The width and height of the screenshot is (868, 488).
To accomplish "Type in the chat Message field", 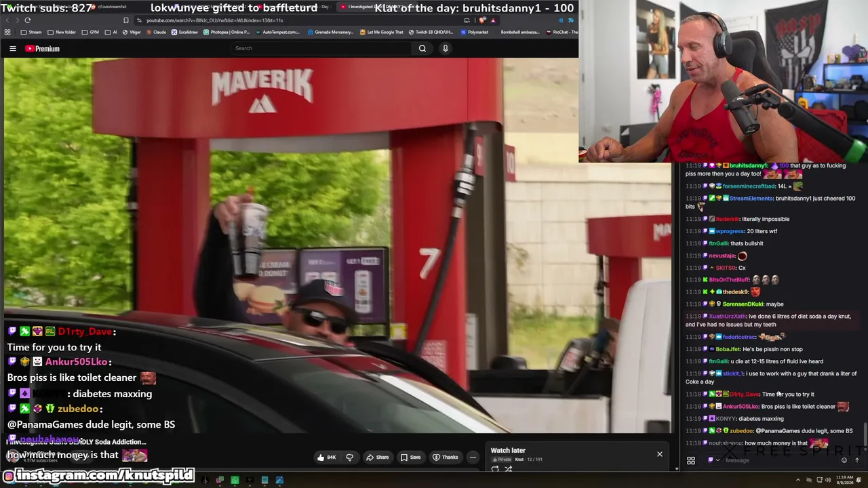I will pyautogui.click(x=780, y=460).
